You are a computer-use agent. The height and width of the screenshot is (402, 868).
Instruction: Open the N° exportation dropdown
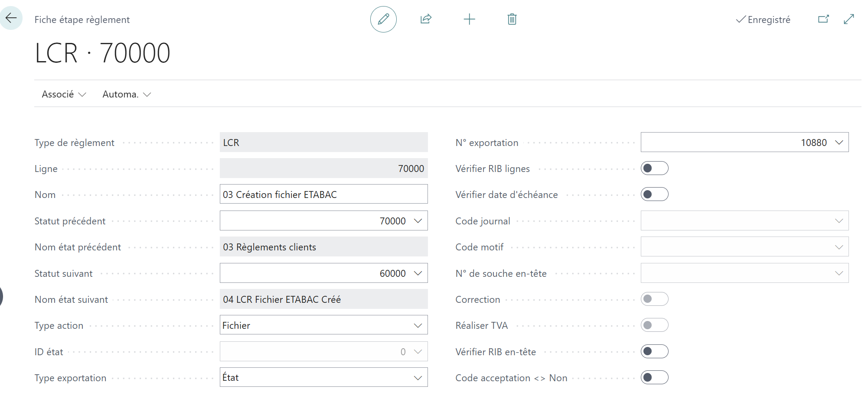839,143
